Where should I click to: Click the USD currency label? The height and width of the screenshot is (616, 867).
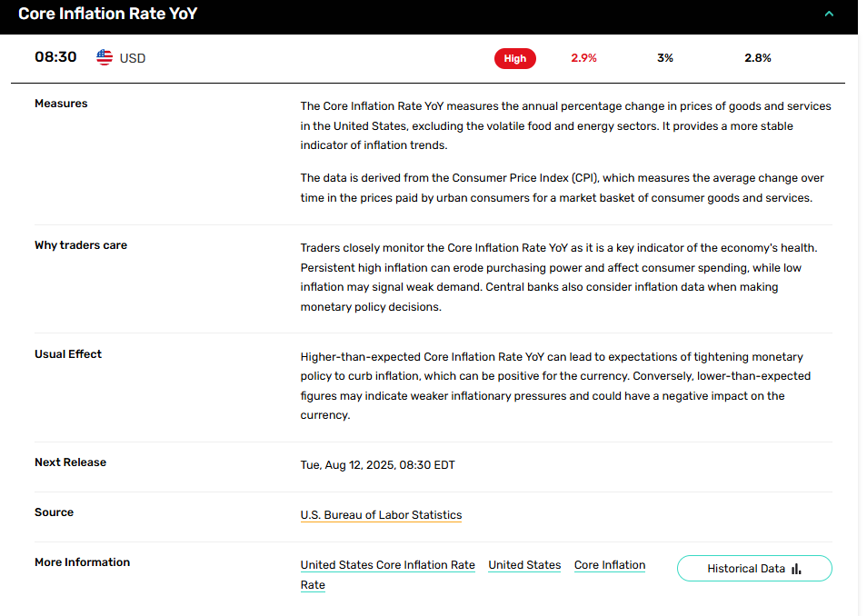pyautogui.click(x=133, y=59)
